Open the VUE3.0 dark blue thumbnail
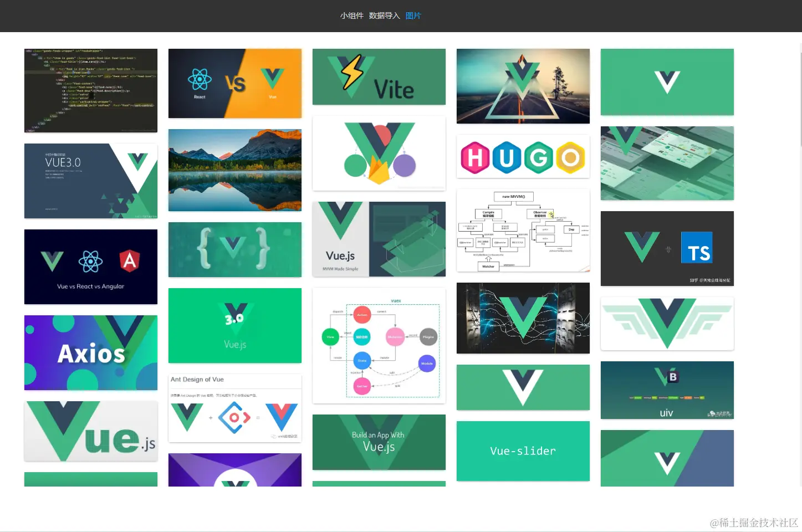802x532 pixels. 91,181
